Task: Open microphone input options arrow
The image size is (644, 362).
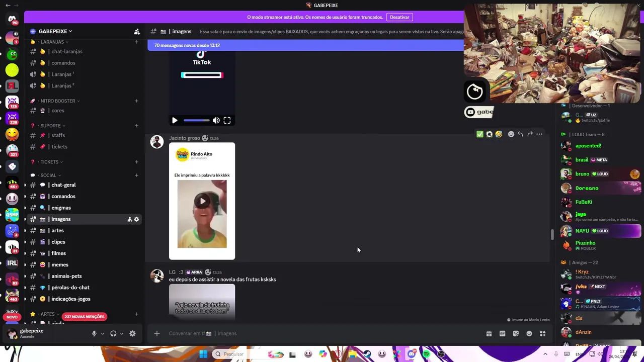Action: (x=103, y=333)
